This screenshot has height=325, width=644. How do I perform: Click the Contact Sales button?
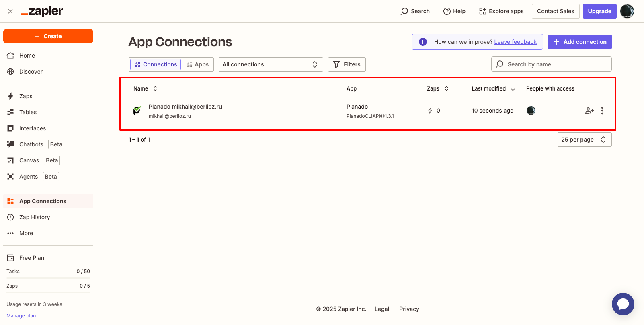point(556,11)
